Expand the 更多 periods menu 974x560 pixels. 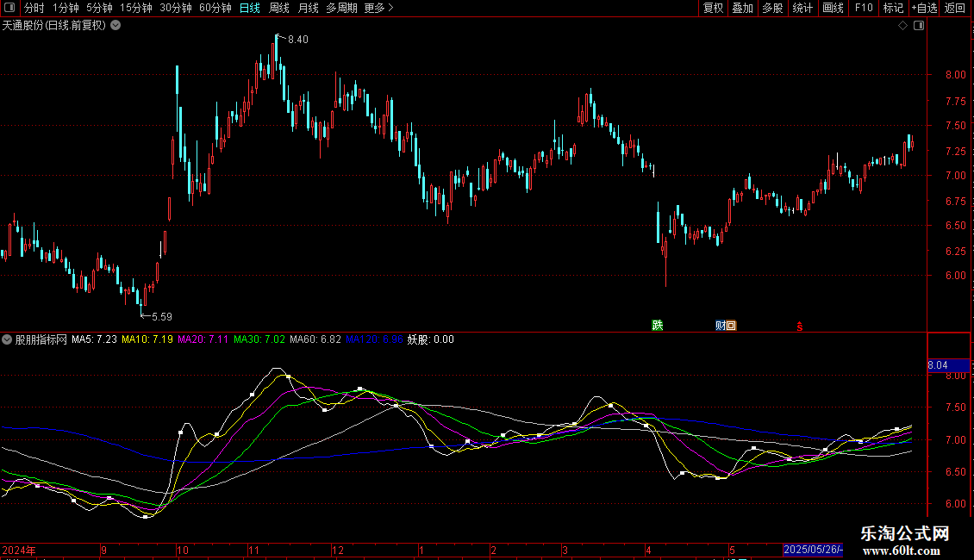pos(378,8)
